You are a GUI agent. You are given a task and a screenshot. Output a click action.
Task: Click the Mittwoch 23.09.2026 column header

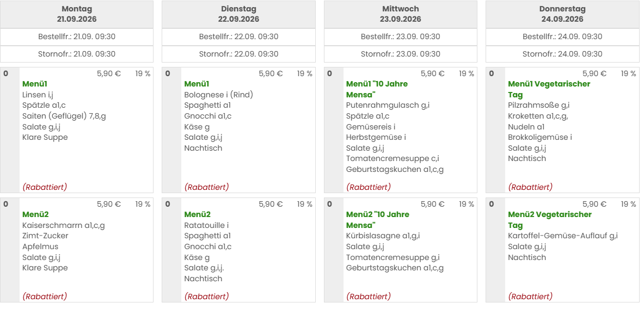point(401,14)
